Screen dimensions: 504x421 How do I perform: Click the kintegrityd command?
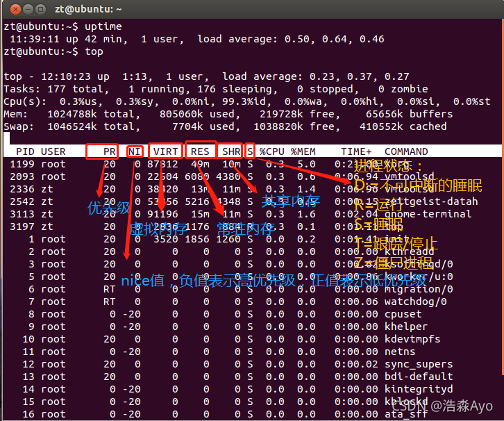419,389
